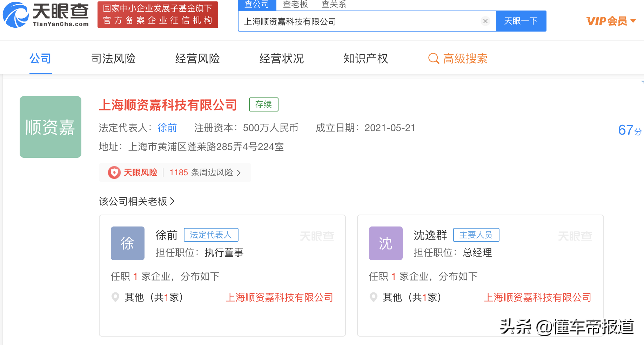644x345 pixels.
Task: Open the 司法风险 tab
Action: (113, 59)
